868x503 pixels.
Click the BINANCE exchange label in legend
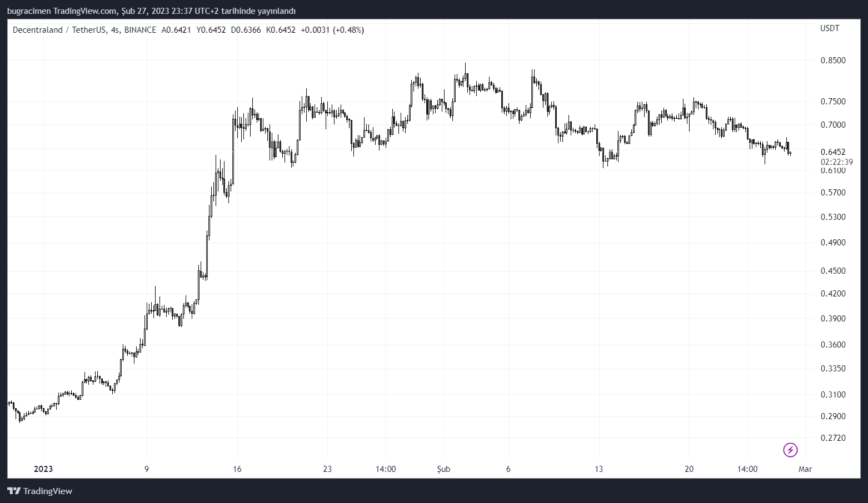(x=140, y=30)
